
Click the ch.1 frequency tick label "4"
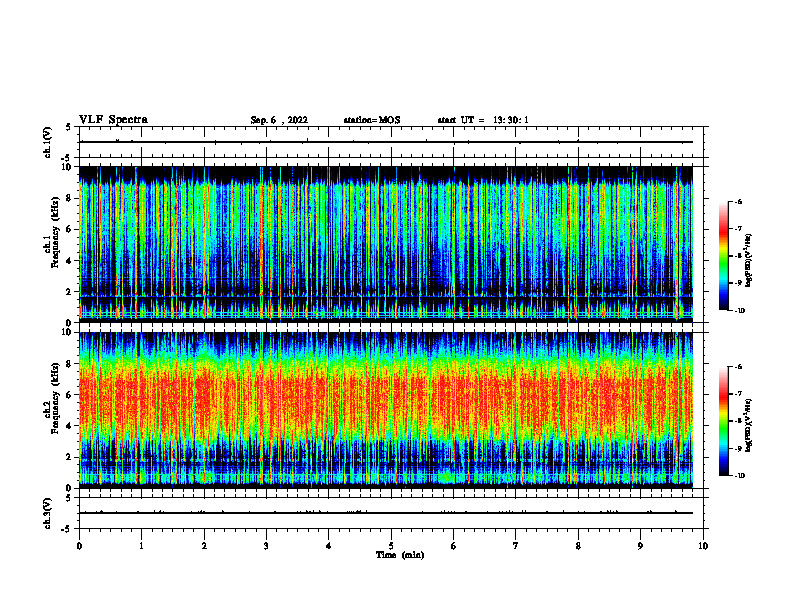tap(69, 261)
